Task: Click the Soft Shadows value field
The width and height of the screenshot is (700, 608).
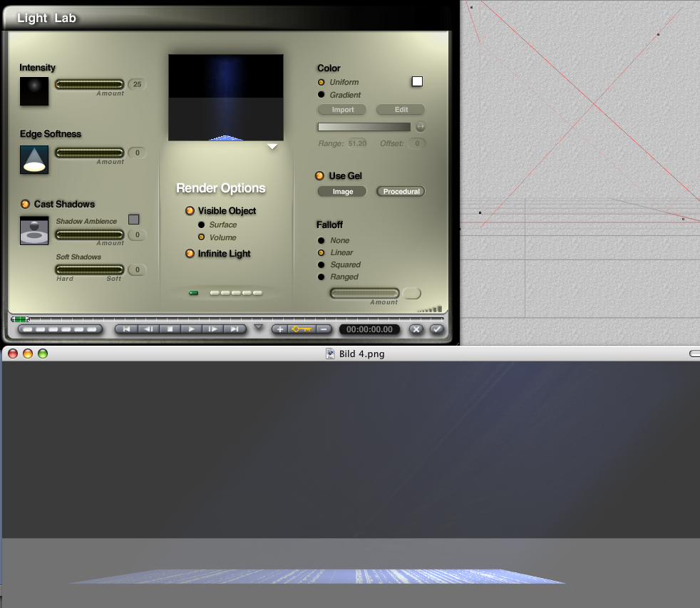Action: [x=137, y=269]
